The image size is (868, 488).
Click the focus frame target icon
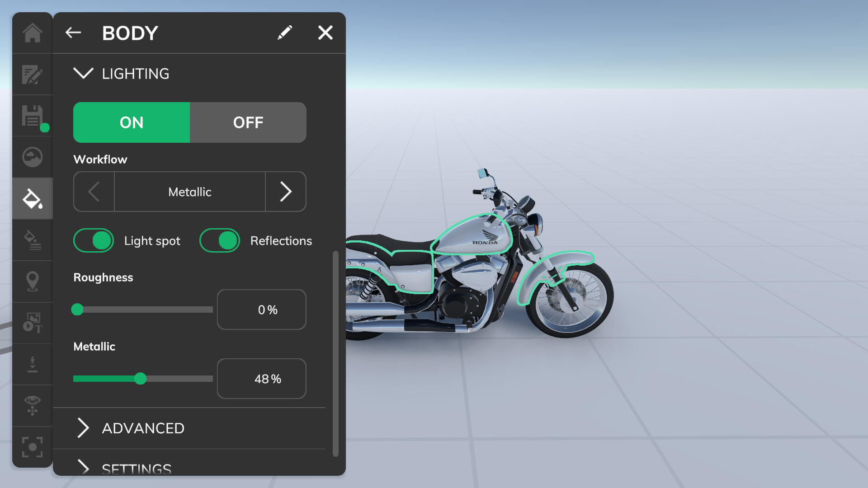click(x=33, y=447)
